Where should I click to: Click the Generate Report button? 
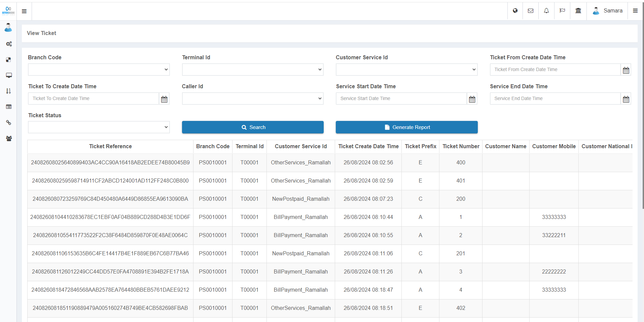(406, 127)
